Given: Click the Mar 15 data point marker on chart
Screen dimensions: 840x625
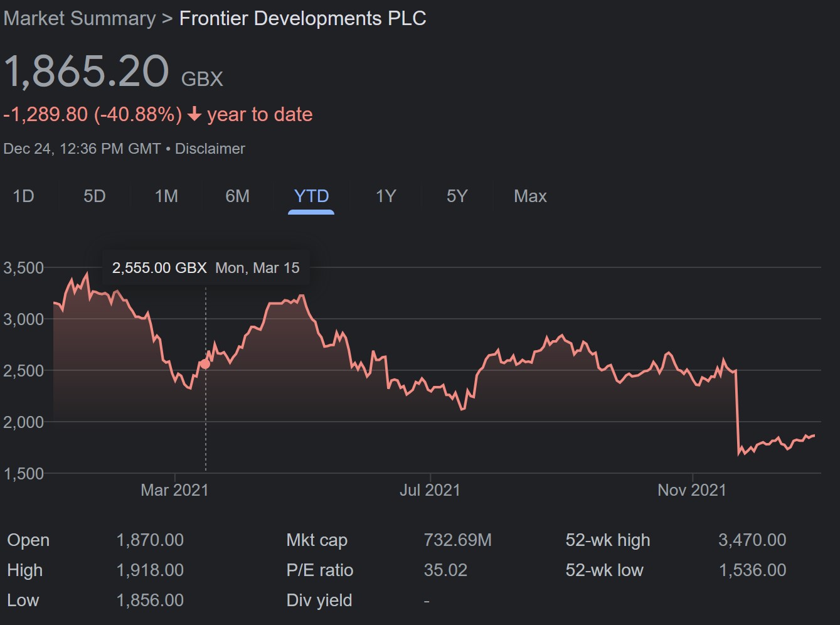Looking at the screenshot, I should pyautogui.click(x=205, y=363).
